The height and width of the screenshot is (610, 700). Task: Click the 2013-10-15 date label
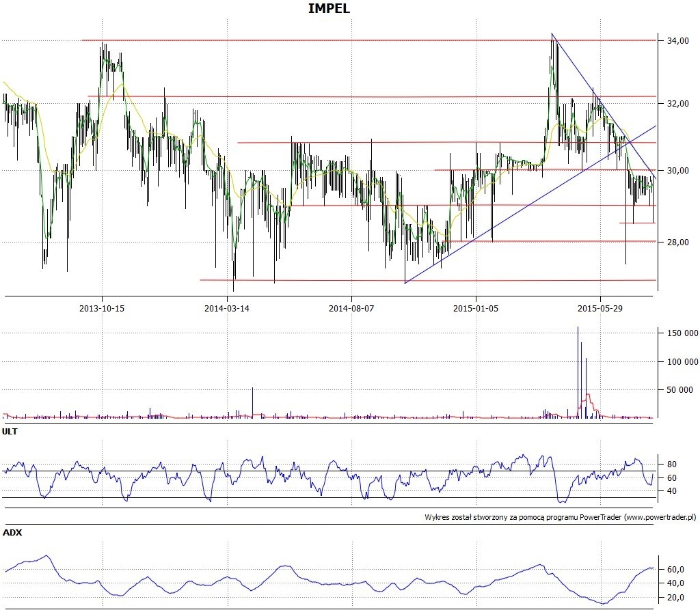(102, 308)
